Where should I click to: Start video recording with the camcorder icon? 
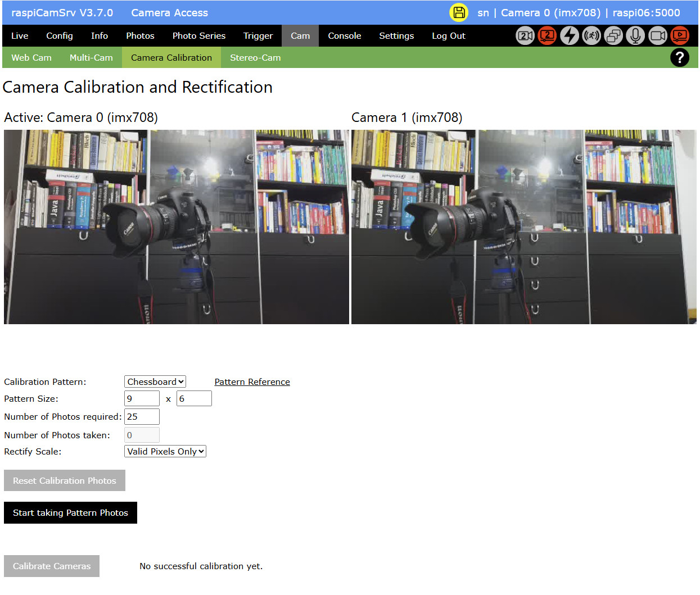pos(657,35)
